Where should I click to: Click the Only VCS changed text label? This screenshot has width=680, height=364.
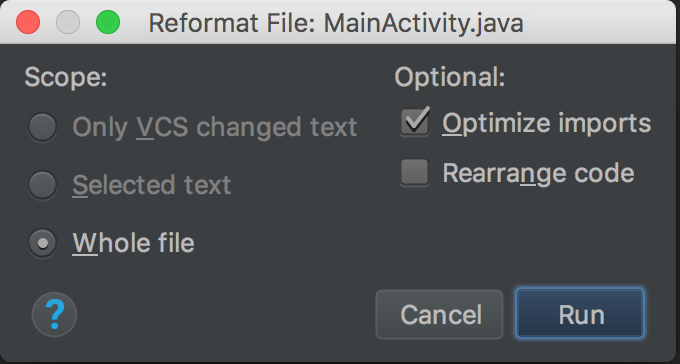(215, 128)
